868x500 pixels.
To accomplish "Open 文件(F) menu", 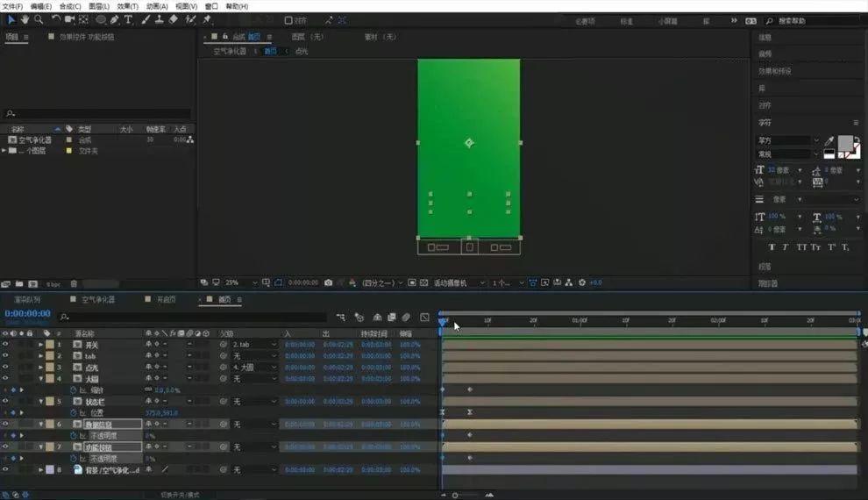I will tap(12, 6).
